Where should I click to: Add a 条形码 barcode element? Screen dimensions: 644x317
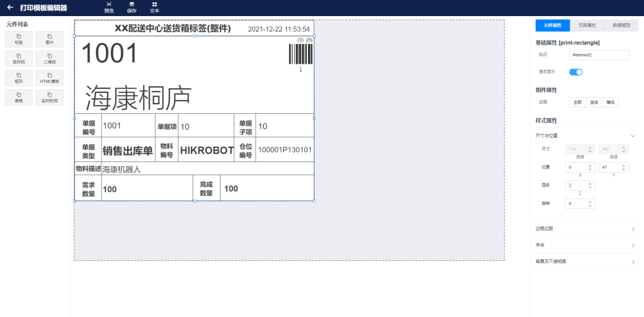point(18,59)
